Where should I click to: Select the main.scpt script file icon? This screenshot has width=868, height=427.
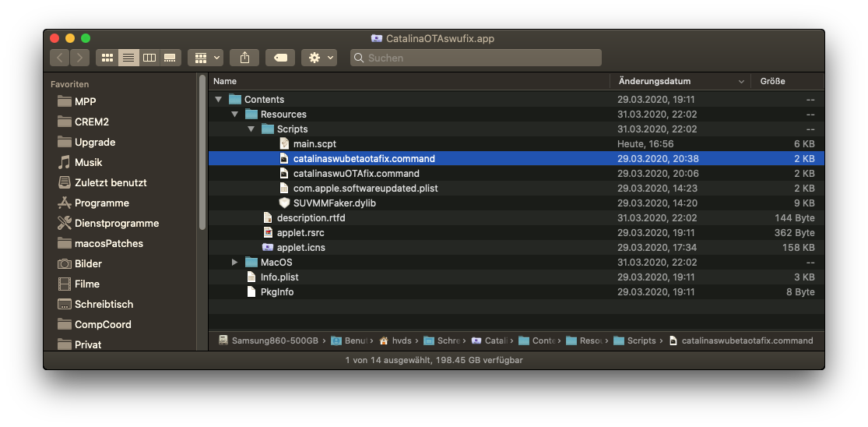(x=284, y=143)
